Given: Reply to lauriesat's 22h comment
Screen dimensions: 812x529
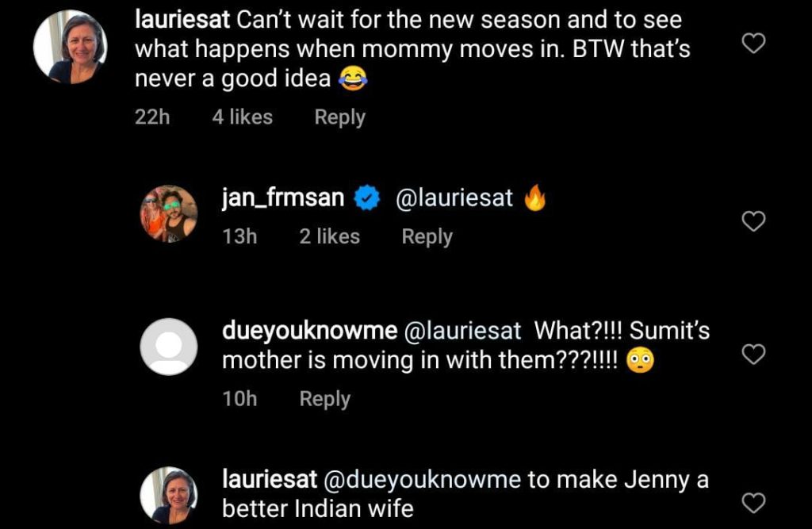Looking at the screenshot, I should pos(339,117).
